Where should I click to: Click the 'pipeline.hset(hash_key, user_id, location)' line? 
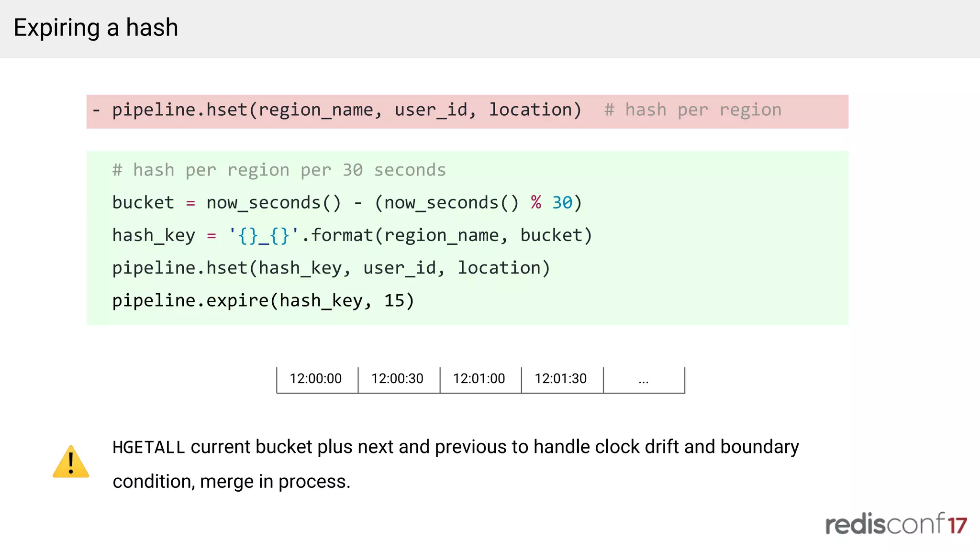331,268
